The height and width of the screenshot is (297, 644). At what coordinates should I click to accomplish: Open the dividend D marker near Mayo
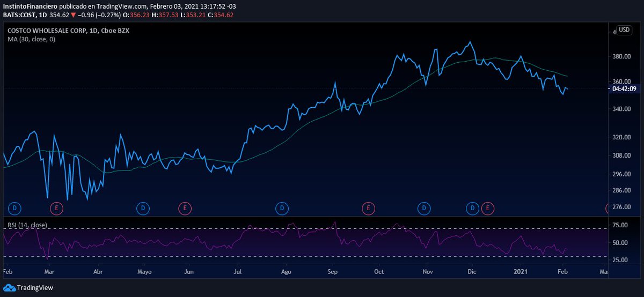(143, 207)
